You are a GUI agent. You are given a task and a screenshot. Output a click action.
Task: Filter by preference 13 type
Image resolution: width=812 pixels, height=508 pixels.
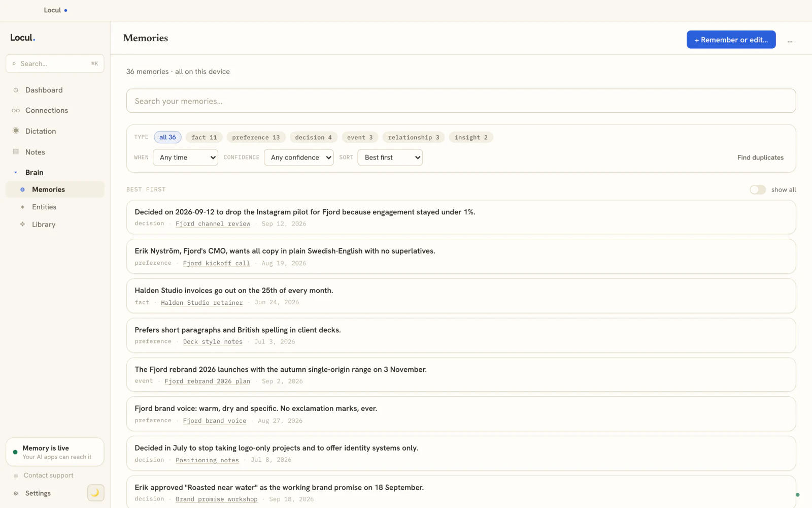256,137
